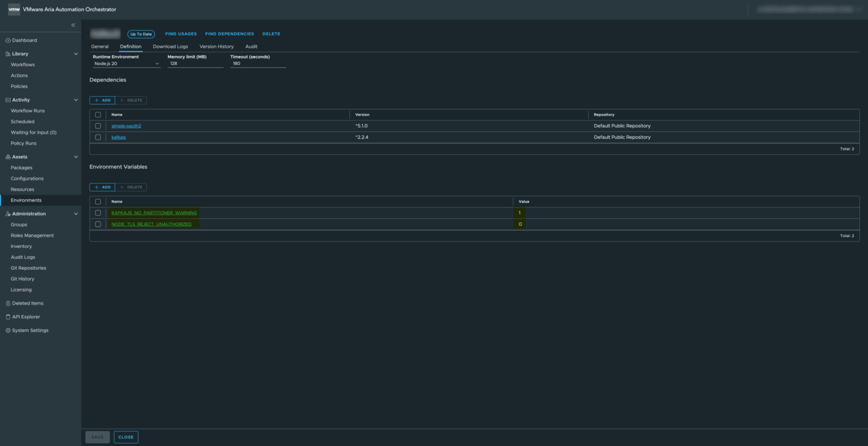
Task: Open the kafkajs dependency link
Action: (118, 137)
